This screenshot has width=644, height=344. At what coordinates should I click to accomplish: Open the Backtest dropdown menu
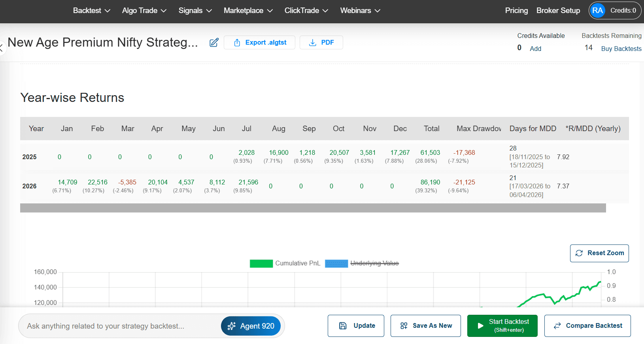[x=92, y=11]
